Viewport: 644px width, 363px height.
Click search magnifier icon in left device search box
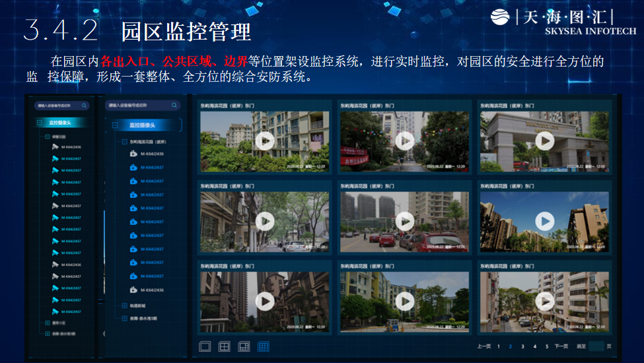pos(84,105)
